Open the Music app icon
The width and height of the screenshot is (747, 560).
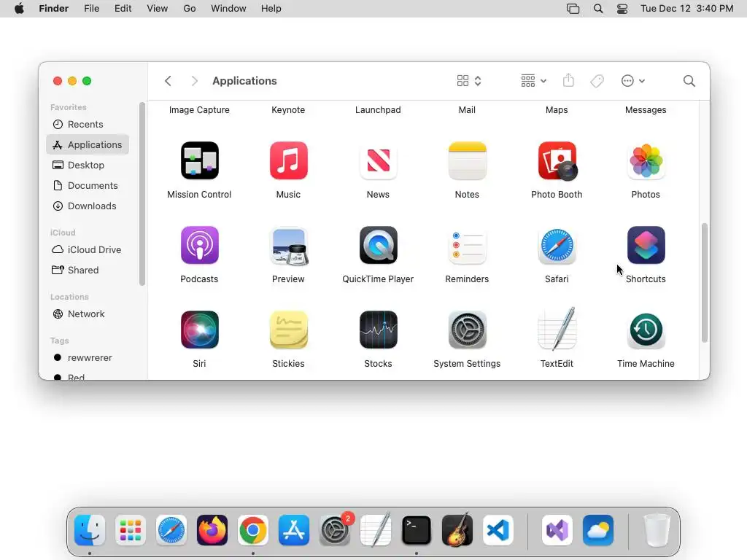[x=289, y=160]
